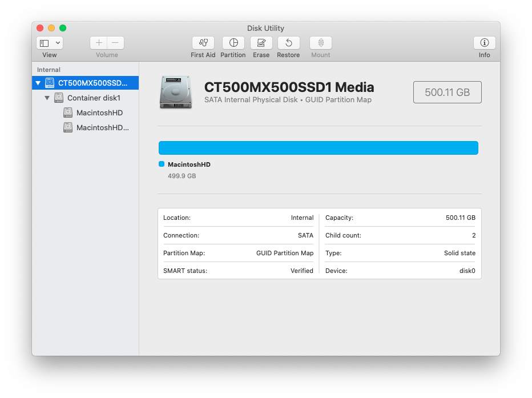Open the Partition tool
The image size is (532, 398).
tap(233, 43)
